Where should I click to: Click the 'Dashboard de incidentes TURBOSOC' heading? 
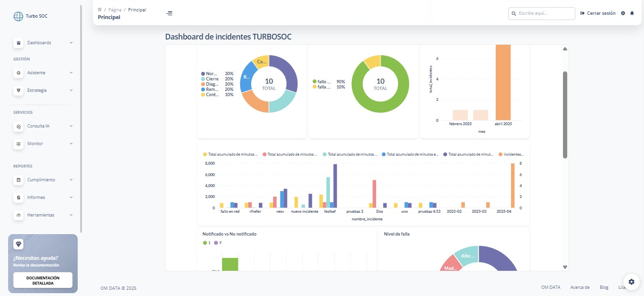coord(228,37)
